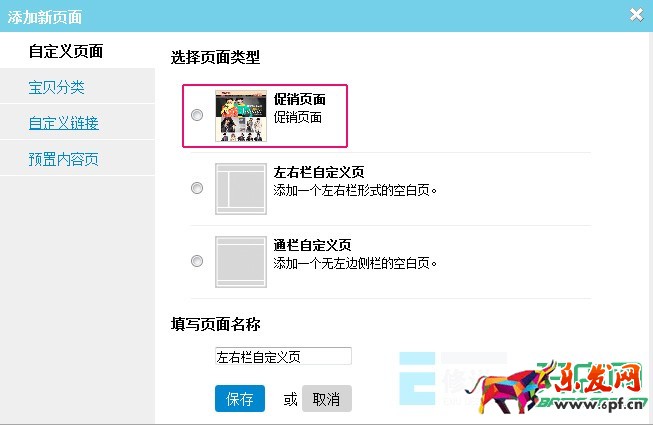Click the 促销页面 bold title text
The height and width of the screenshot is (425, 653).
299,99
